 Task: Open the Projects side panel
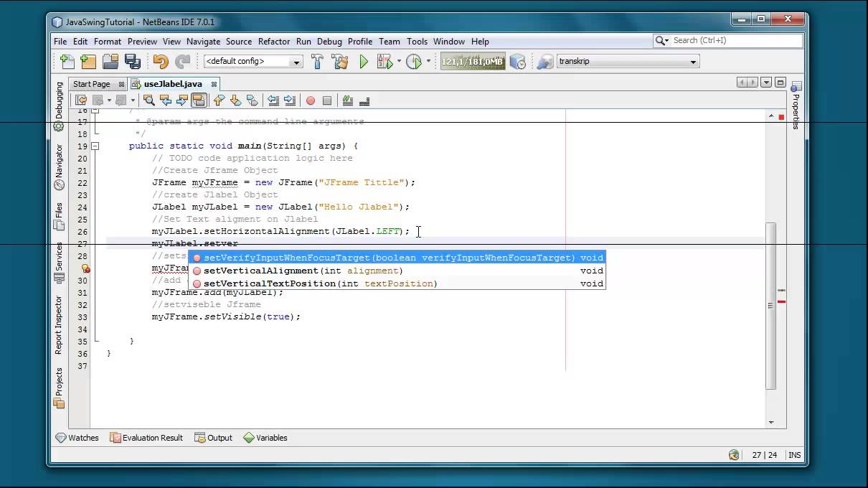coord(59,388)
